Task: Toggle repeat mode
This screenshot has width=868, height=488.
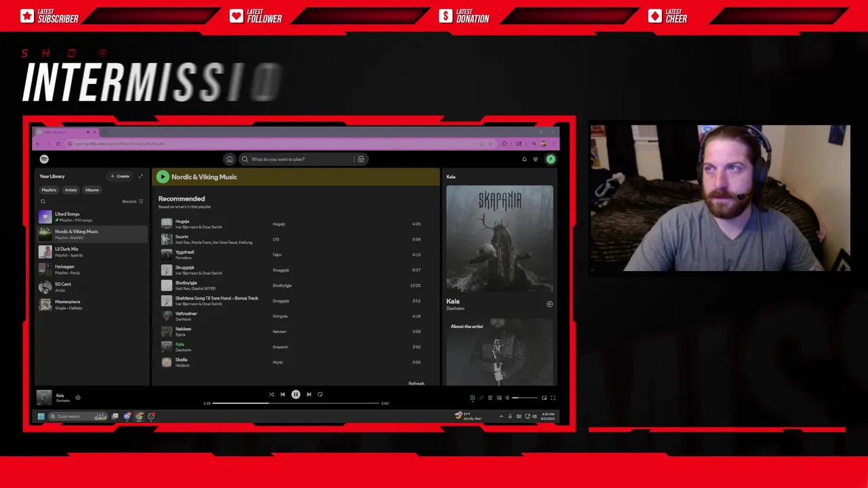Action: pos(320,394)
